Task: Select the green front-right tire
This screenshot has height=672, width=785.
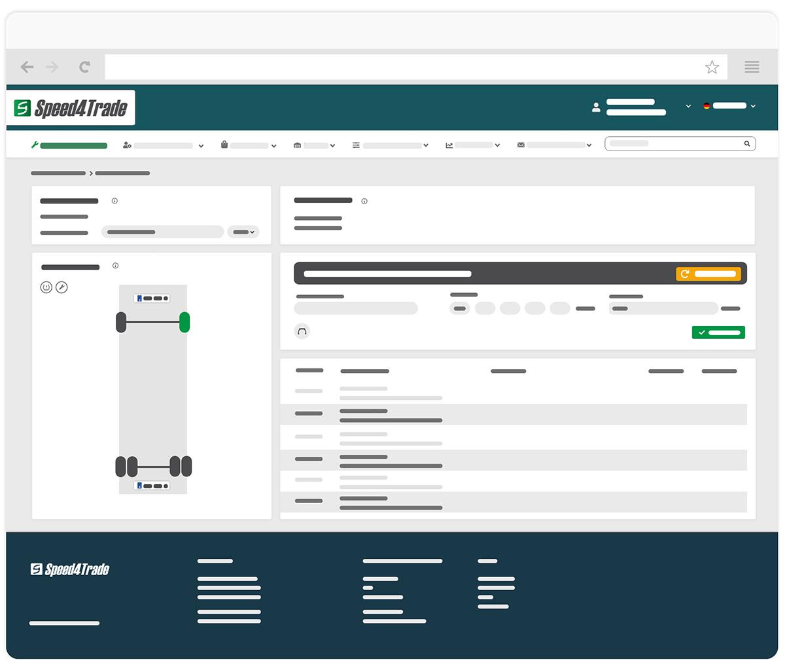Action: pyautogui.click(x=184, y=322)
